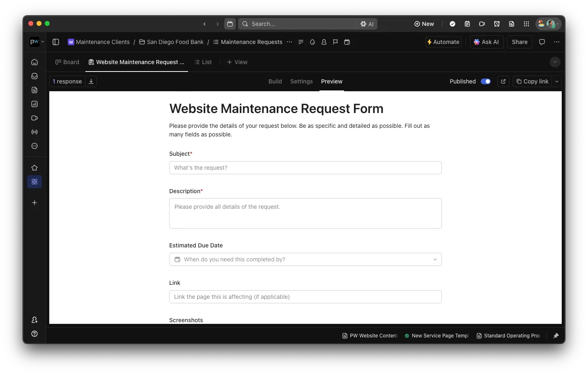Viewport: 588px width, 374px height.
Task: Open form in new tab icon
Action: pos(503,81)
